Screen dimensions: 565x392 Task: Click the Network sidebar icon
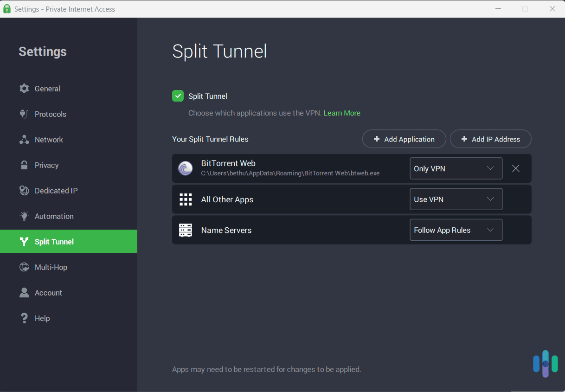coord(24,140)
